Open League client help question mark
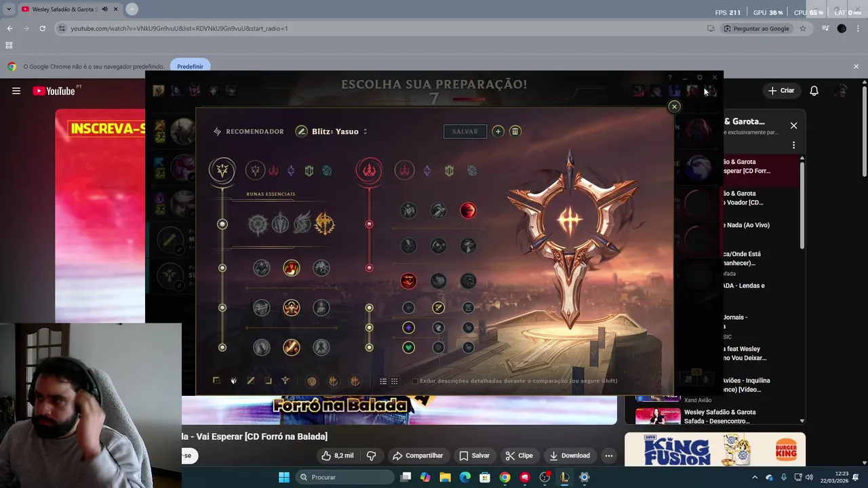The height and width of the screenshot is (488, 868). (x=670, y=77)
